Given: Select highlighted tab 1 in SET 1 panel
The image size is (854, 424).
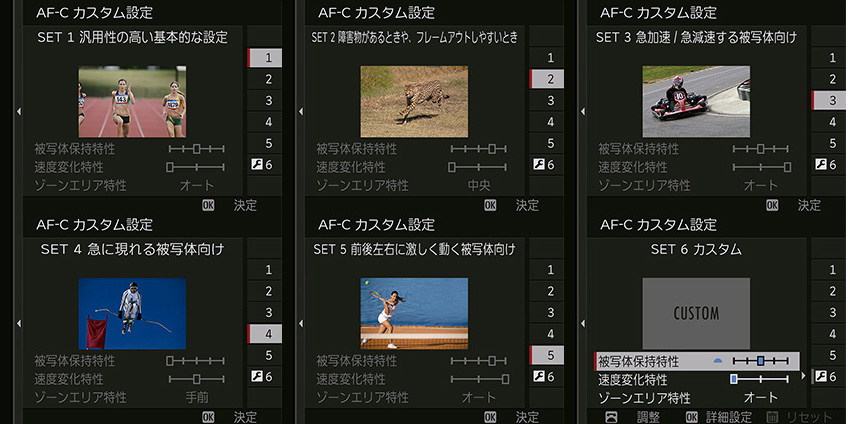Looking at the screenshot, I should (x=266, y=58).
